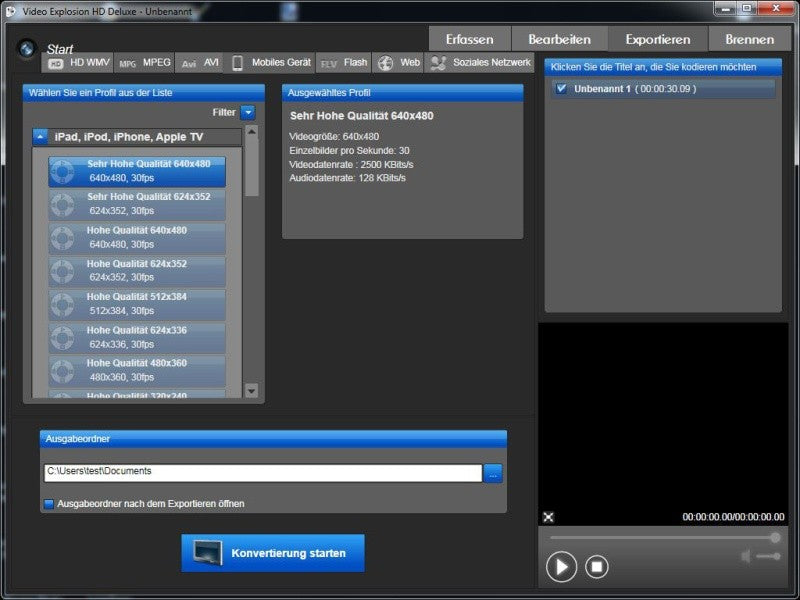Toggle fullscreen preview icon

[x=548, y=517]
